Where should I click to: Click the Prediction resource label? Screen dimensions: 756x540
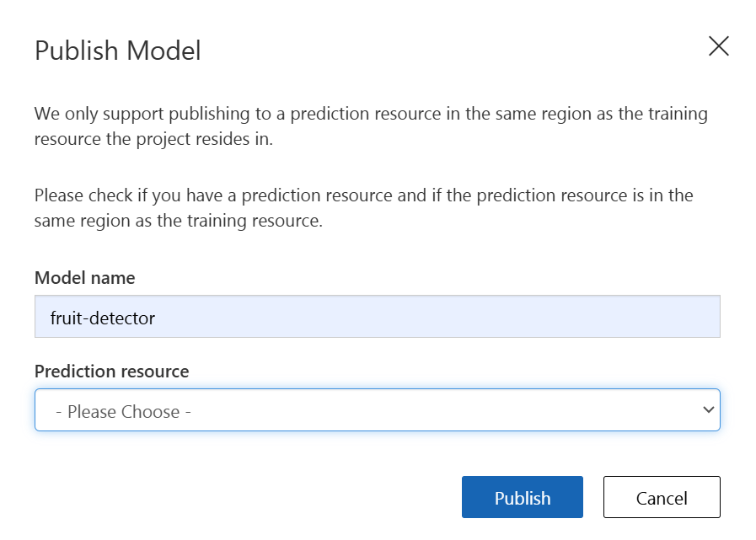(x=112, y=372)
